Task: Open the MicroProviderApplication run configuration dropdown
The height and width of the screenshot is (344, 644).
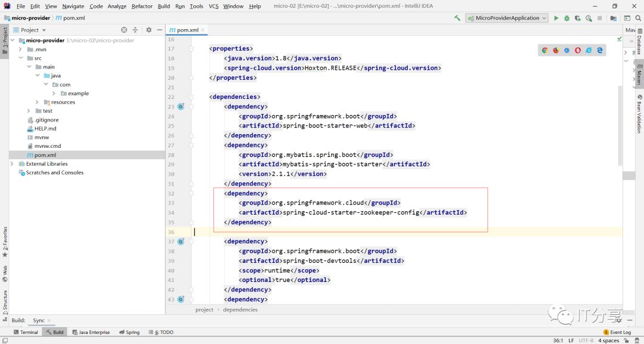Action: pyautogui.click(x=507, y=18)
